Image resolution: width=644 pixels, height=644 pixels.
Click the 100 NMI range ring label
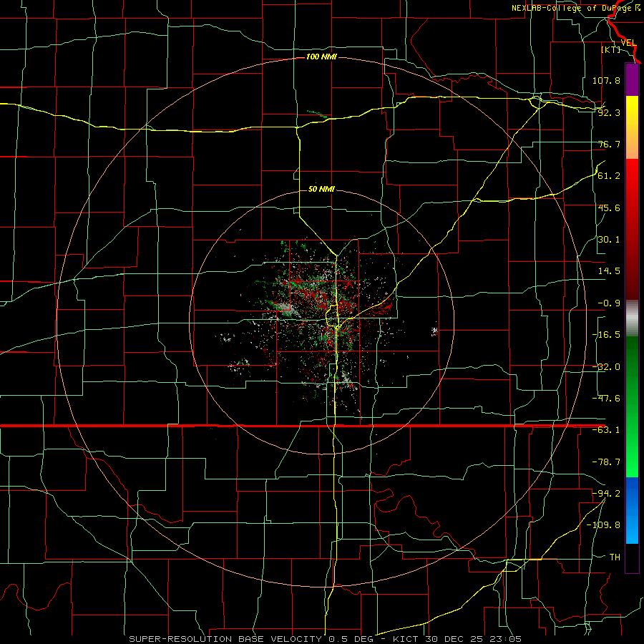pos(321,57)
